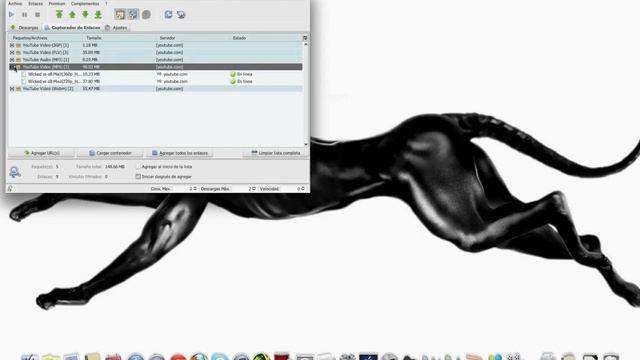Viewport: 640px width, 360px height.
Task: Click the update monitor icon in toolbar
Action: click(x=181, y=15)
